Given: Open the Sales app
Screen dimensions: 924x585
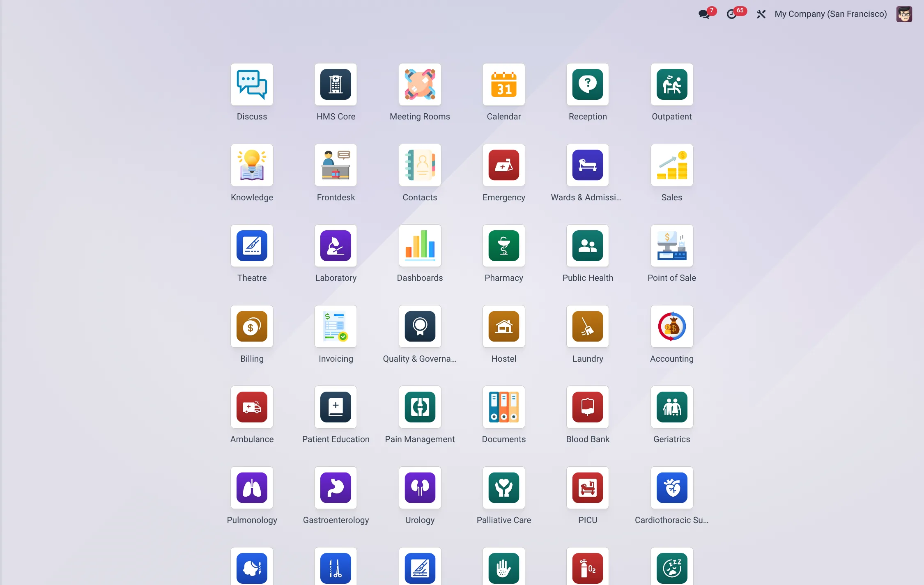Looking at the screenshot, I should coord(672,165).
